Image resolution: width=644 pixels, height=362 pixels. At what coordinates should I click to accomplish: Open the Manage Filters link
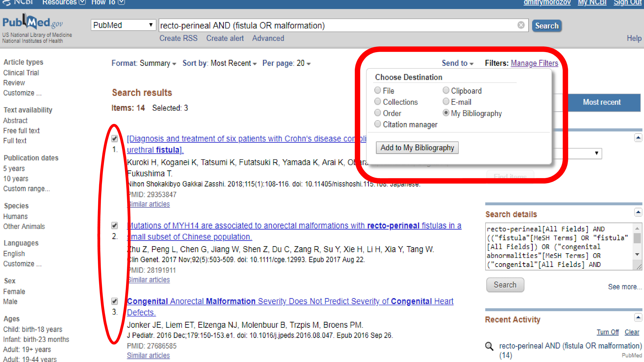pyautogui.click(x=534, y=63)
